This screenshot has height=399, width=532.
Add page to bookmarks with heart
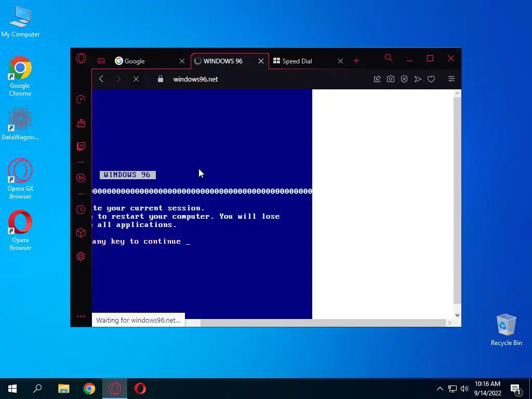tap(431, 79)
